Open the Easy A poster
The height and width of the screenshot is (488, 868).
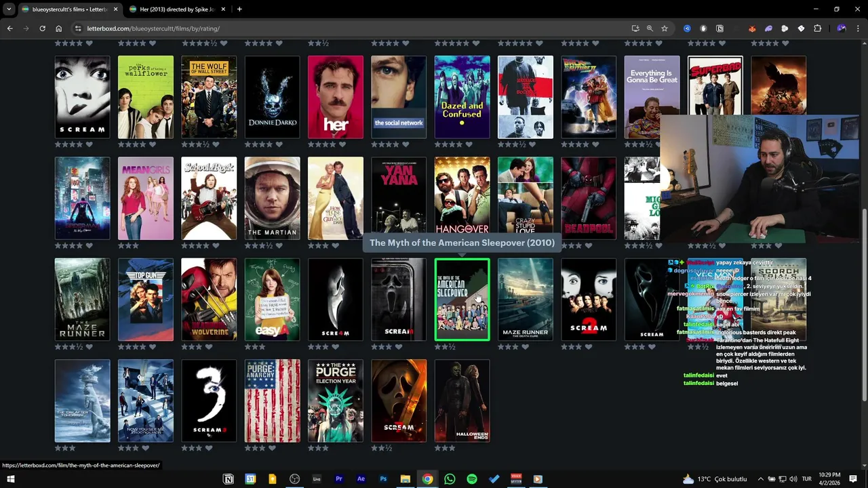tap(272, 300)
